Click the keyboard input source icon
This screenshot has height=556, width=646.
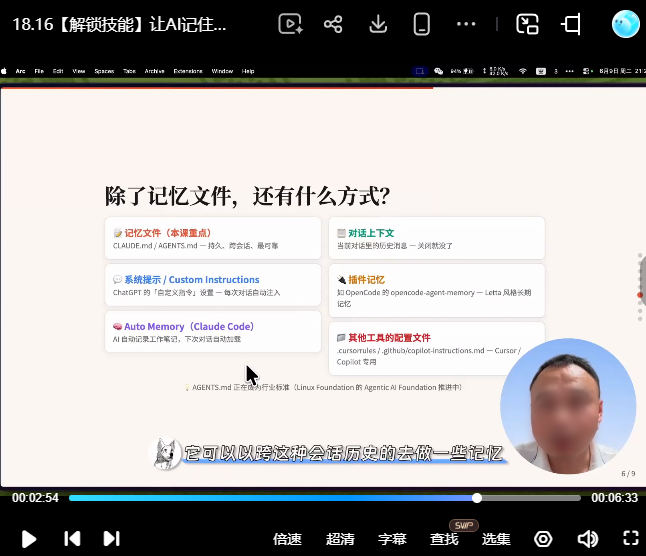(541, 71)
